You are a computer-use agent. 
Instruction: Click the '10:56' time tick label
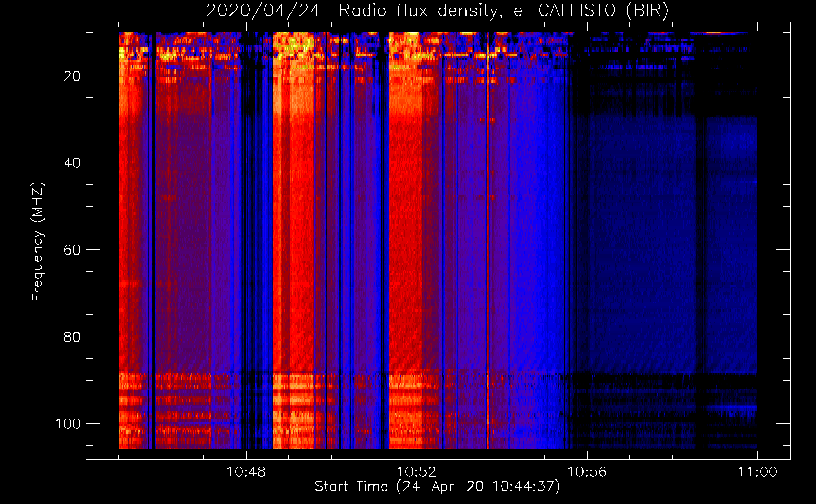point(587,472)
